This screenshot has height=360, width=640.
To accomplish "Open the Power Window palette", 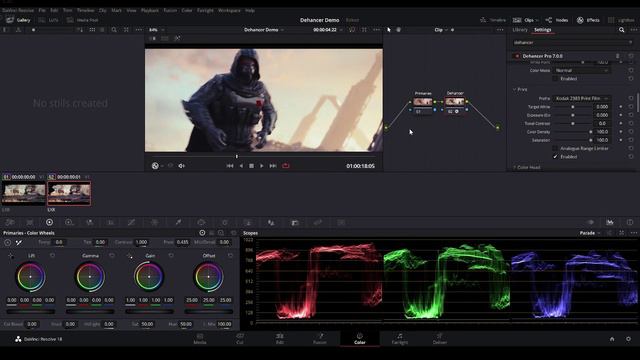I will tap(202, 222).
